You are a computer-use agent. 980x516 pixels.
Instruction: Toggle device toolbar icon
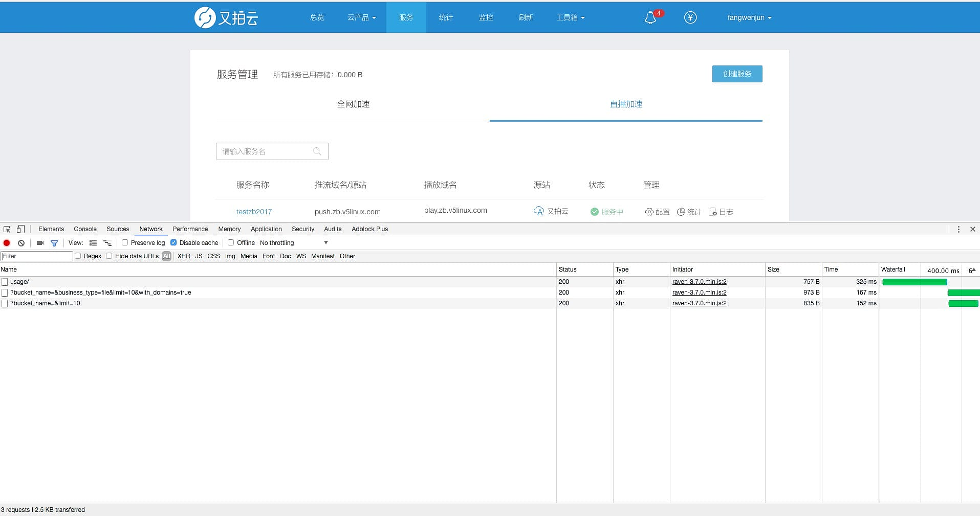20,229
